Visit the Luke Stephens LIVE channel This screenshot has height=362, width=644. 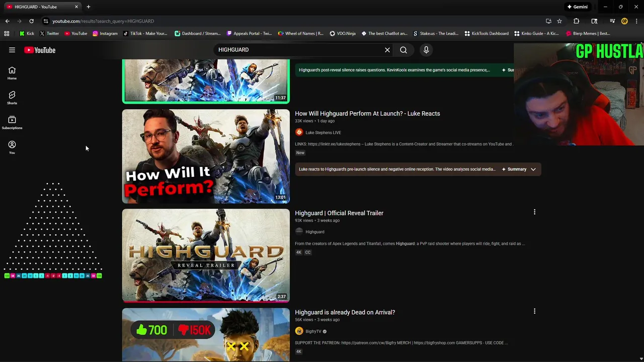click(x=323, y=133)
